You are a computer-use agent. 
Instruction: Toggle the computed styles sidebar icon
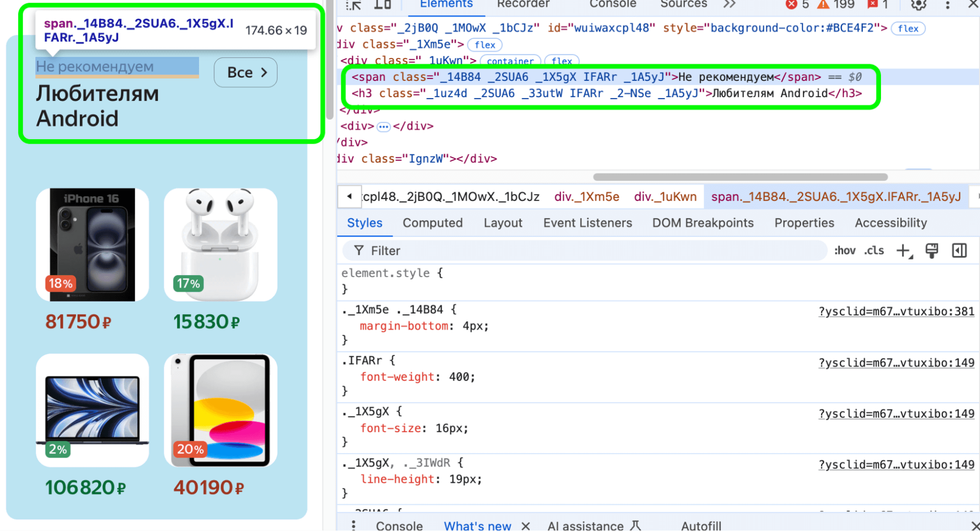click(959, 251)
